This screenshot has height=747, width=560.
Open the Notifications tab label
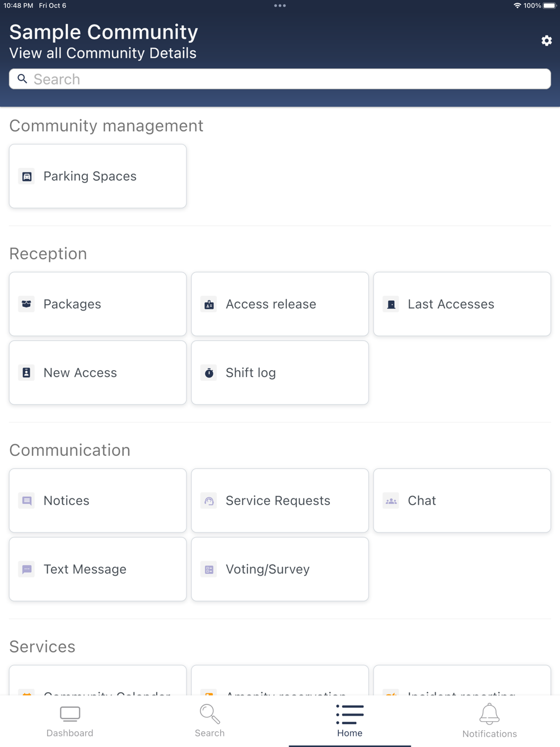(x=489, y=734)
